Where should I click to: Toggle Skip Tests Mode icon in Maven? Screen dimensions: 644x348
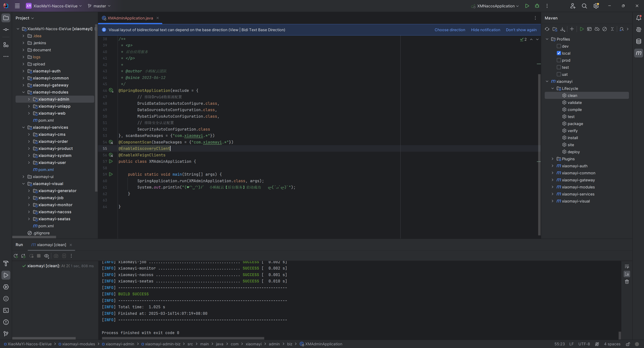(x=604, y=29)
